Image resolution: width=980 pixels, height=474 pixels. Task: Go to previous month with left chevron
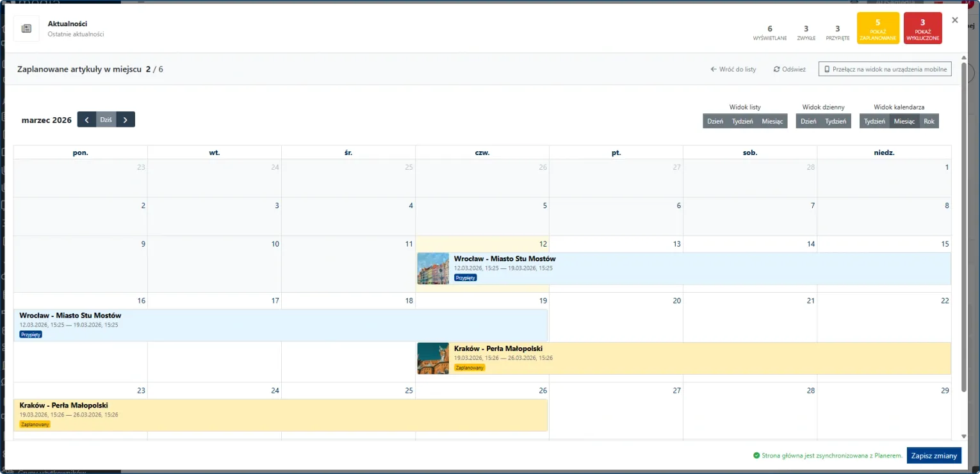click(x=86, y=120)
